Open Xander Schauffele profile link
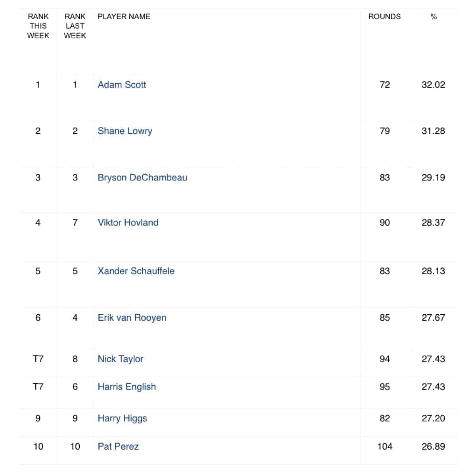The image size is (476, 475). [136, 271]
